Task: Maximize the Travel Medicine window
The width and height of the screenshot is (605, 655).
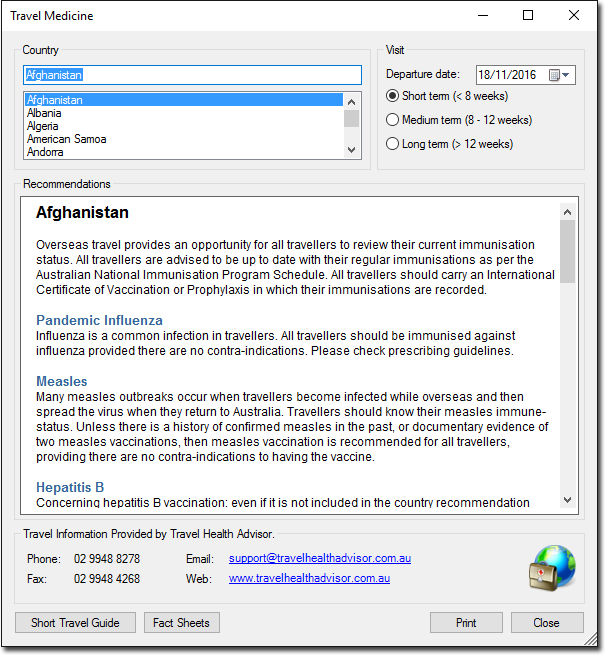Action: click(528, 15)
